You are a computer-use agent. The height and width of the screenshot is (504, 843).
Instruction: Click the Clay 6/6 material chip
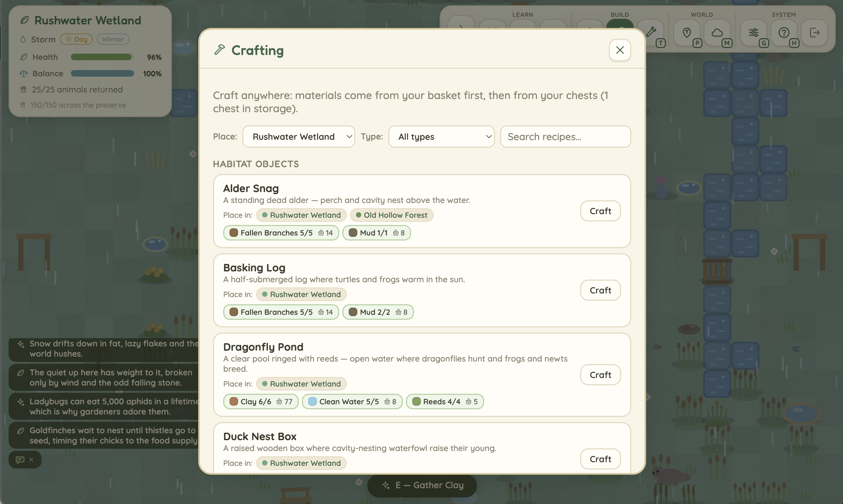pos(261,401)
